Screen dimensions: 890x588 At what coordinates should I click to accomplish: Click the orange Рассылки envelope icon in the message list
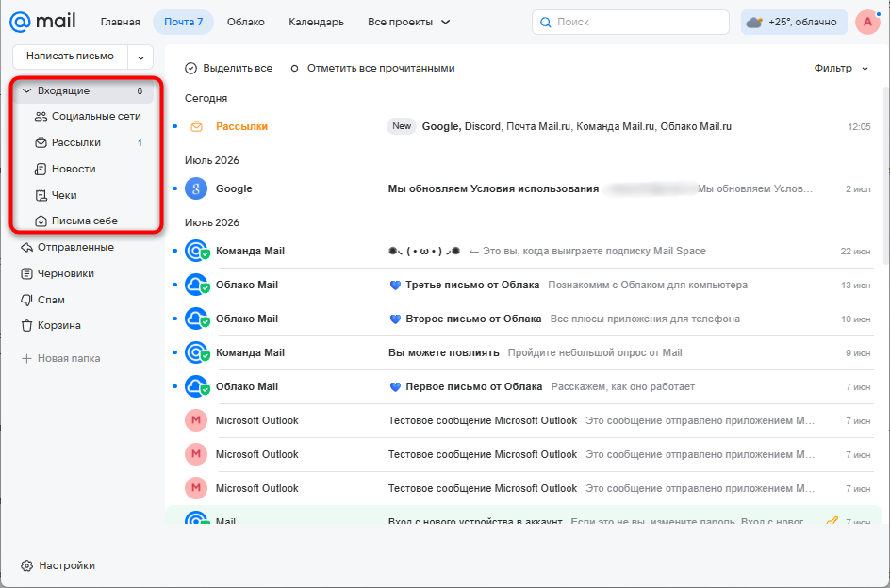click(x=196, y=126)
